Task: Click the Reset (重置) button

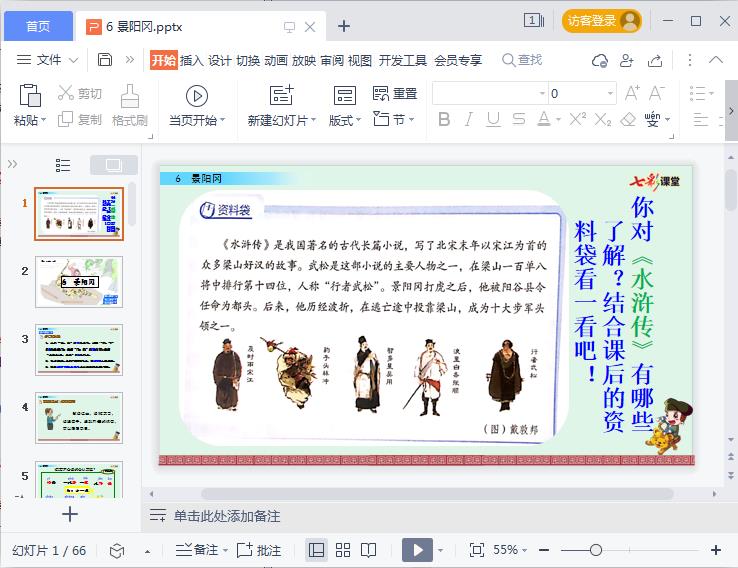Action: (x=395, y=93)
